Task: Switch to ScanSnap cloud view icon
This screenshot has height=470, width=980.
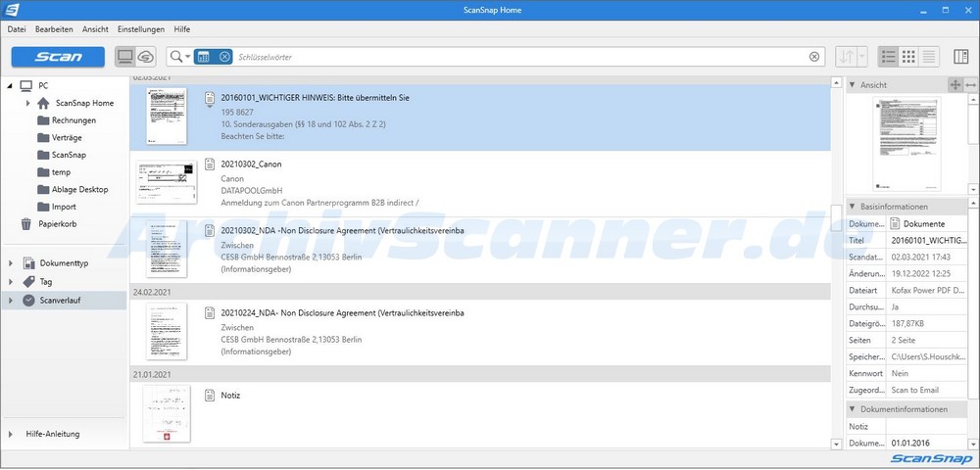Action: pyautogui.click(x=145, y=57)
